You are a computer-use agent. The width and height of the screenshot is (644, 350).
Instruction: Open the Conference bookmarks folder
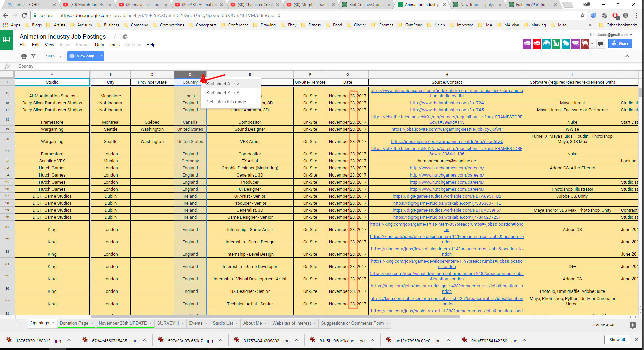[x=235, y=25]
